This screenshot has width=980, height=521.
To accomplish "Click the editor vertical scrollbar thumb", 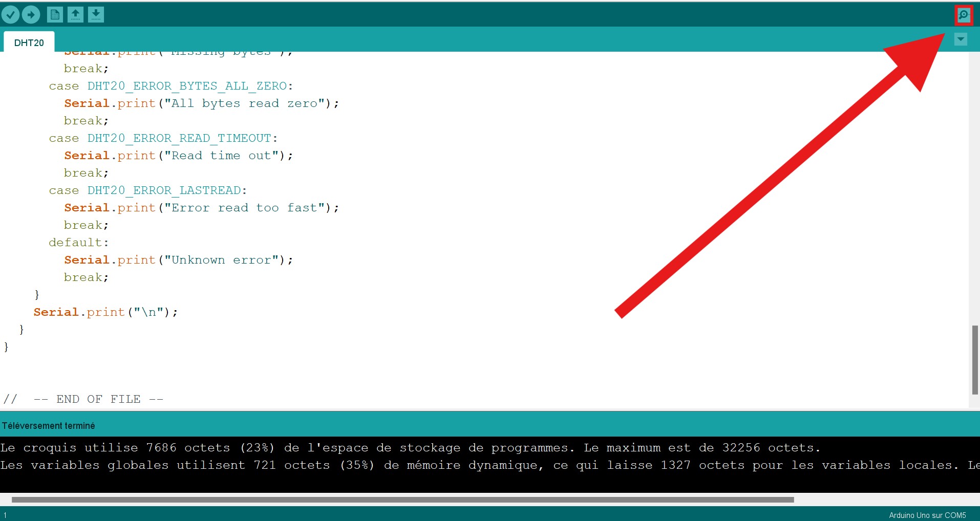I will point(975,360).
